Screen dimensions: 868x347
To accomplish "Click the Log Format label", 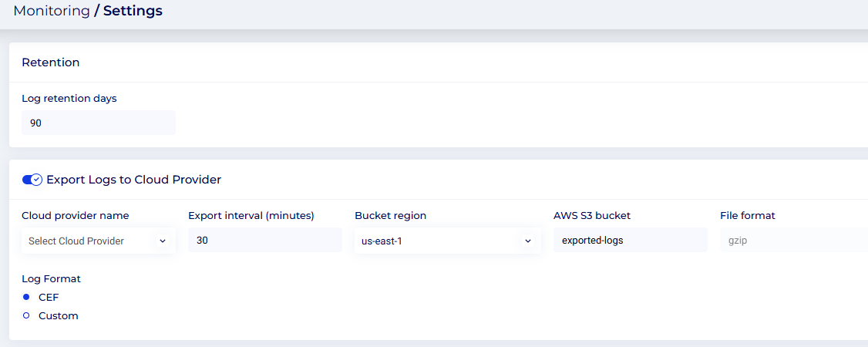I will tap(51, 278).
